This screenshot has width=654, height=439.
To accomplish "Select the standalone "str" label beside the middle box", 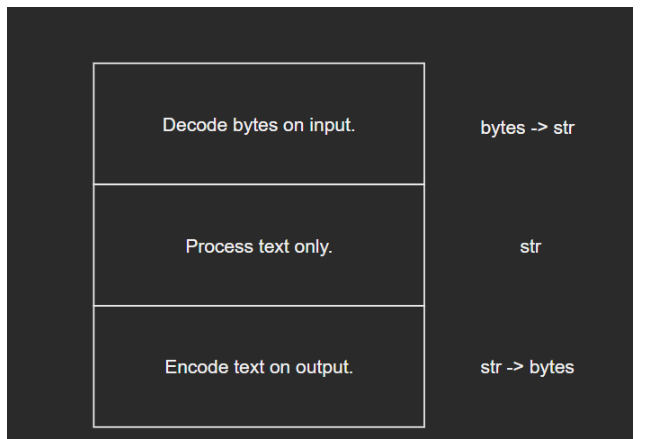I will click(x=530, y=246).
